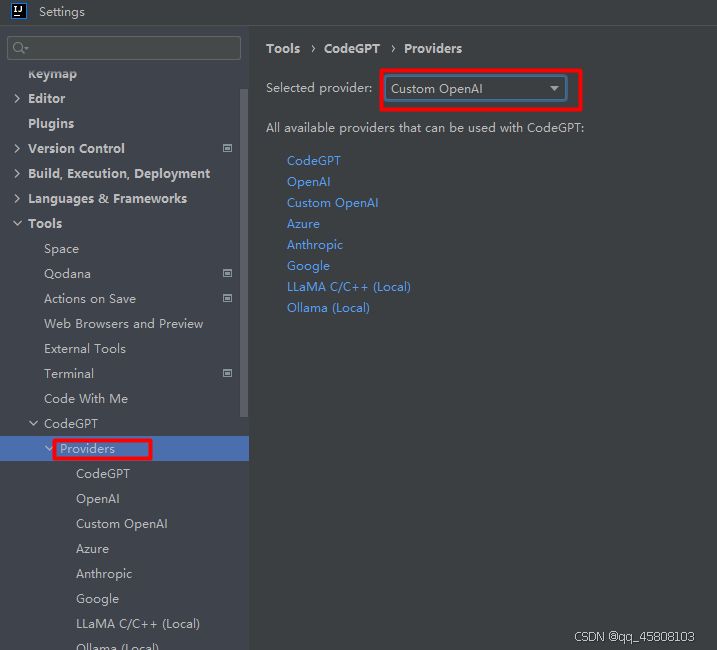Expand Build, Execution, Deployment section
Viewport: 717px width, 650px height.
(x=17, y=173)
